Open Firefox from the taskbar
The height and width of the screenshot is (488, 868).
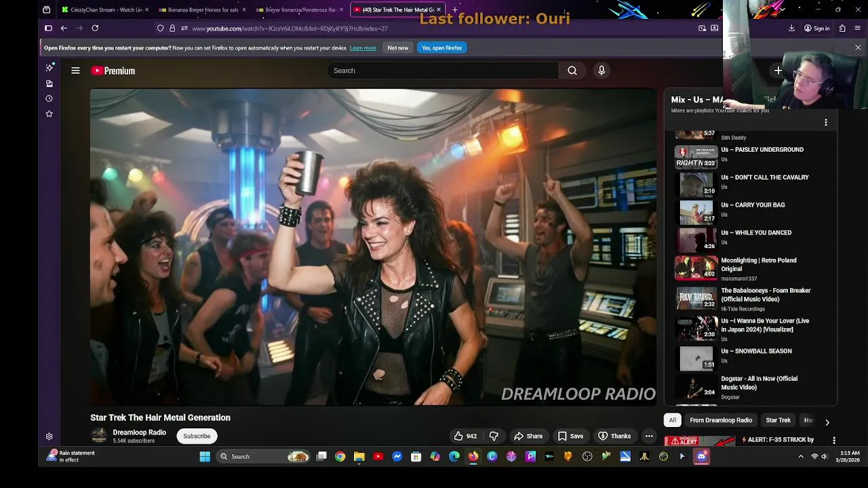473,457
